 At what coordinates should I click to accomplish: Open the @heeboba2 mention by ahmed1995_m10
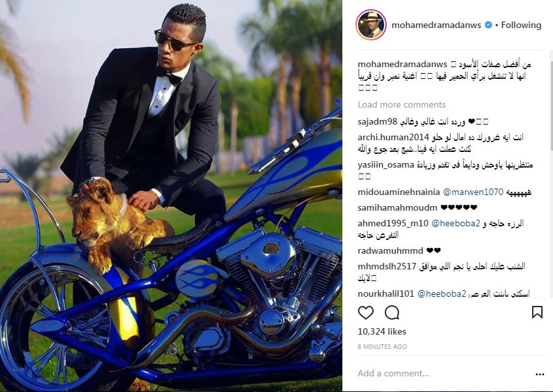(456, 223)
